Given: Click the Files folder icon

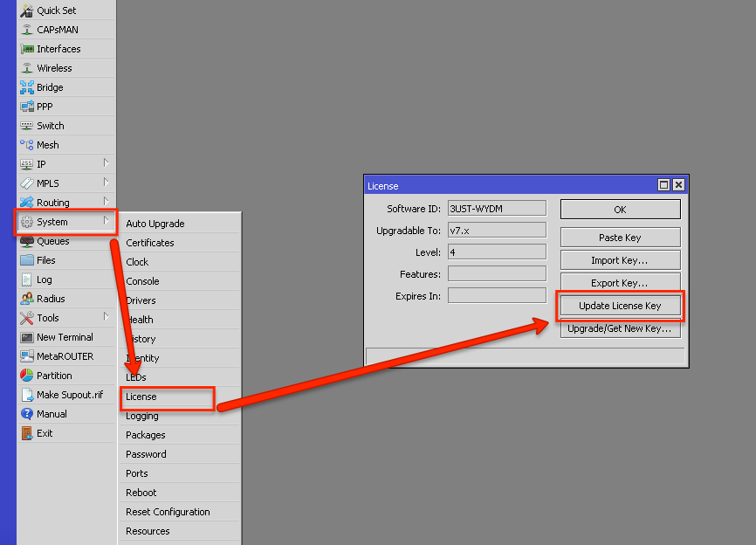Looking at the screenshot, I should point(27,260).
